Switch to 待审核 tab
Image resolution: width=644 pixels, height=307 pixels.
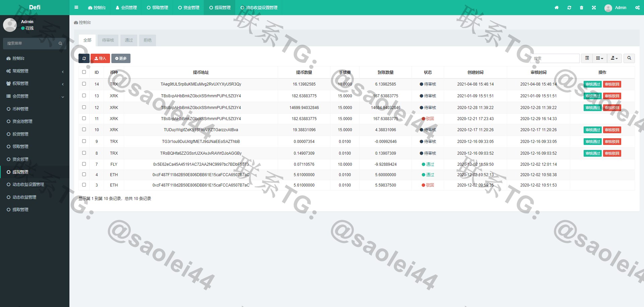point(108,40)
